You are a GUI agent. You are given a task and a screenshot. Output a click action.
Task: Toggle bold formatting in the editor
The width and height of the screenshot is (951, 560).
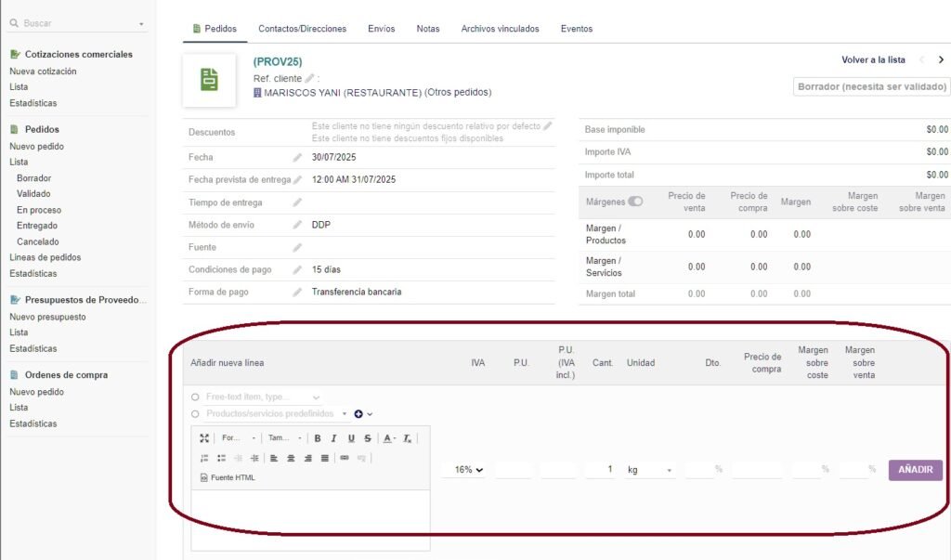coord(318,438)
